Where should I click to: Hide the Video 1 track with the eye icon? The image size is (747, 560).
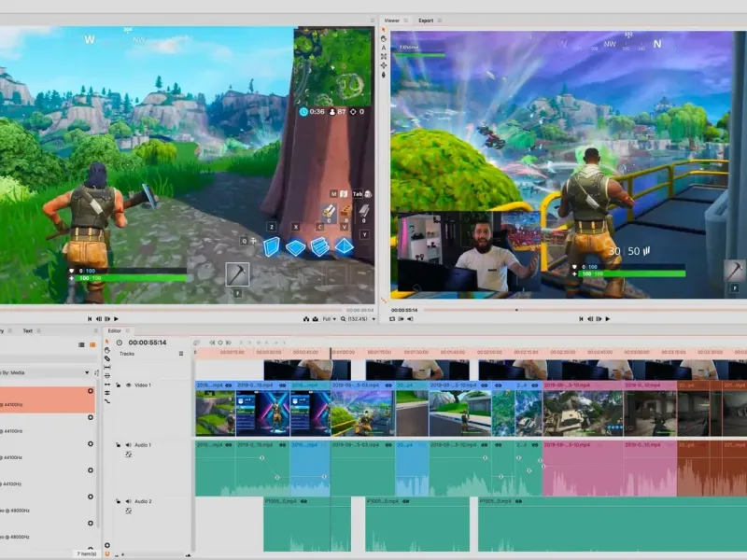[128, 385]
